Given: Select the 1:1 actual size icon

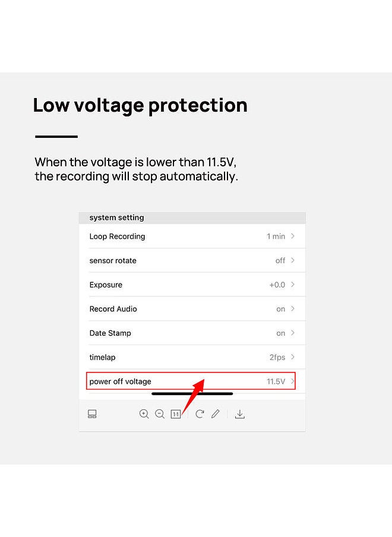Looking at the screenshot, I should (176, 414).
